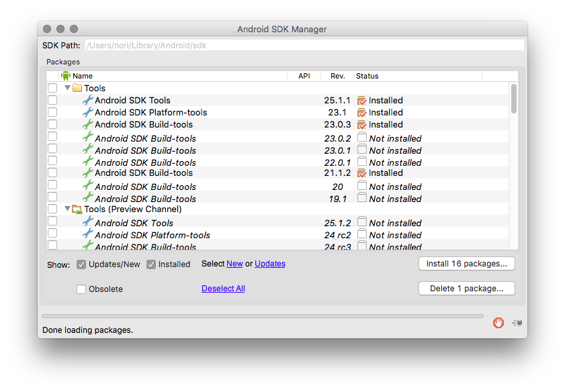Click the packages list vertical scrollbar
This screenshot has height=392, width=565.
click(514, 99)
